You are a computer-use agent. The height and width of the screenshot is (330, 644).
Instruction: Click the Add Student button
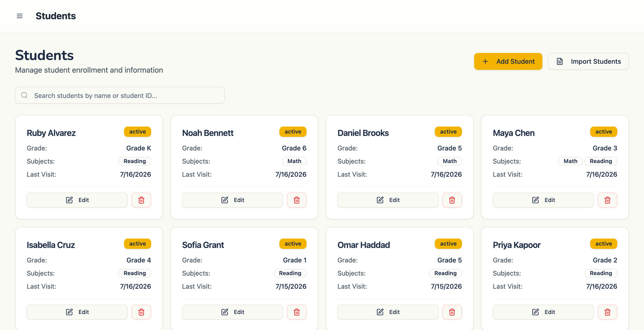508,61
